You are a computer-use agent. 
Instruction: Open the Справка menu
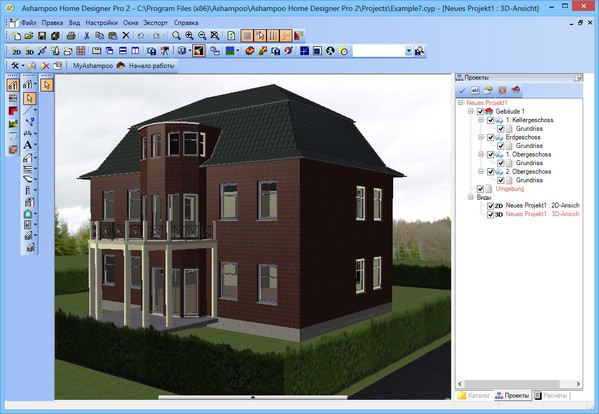pos(186,23)
